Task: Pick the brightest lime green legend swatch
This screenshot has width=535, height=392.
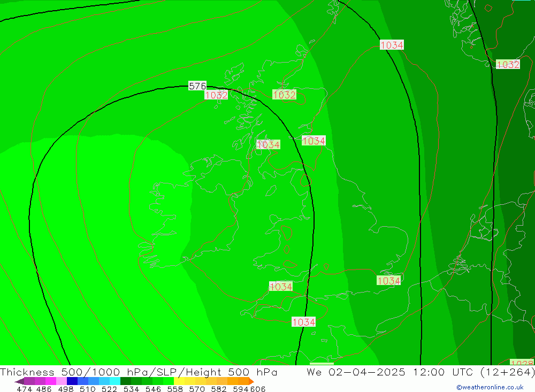Action: click(x=169, y=381)
